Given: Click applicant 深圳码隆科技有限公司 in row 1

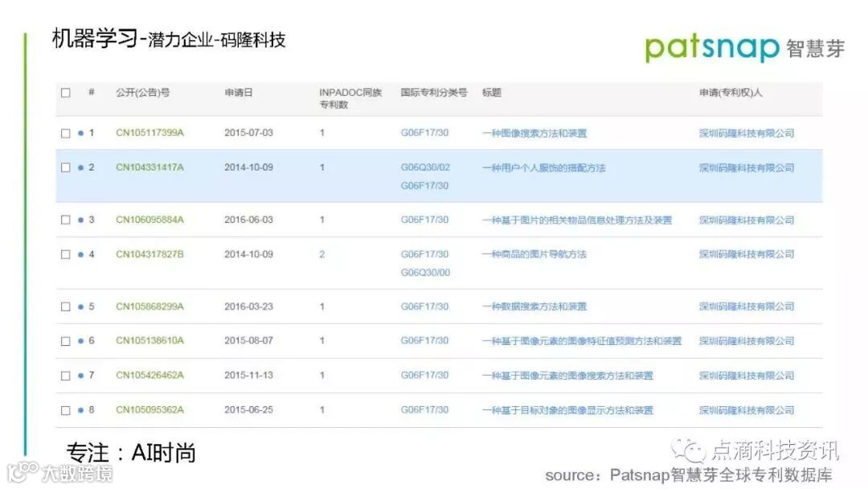Looking at the screenshot, I should (746, 134).
